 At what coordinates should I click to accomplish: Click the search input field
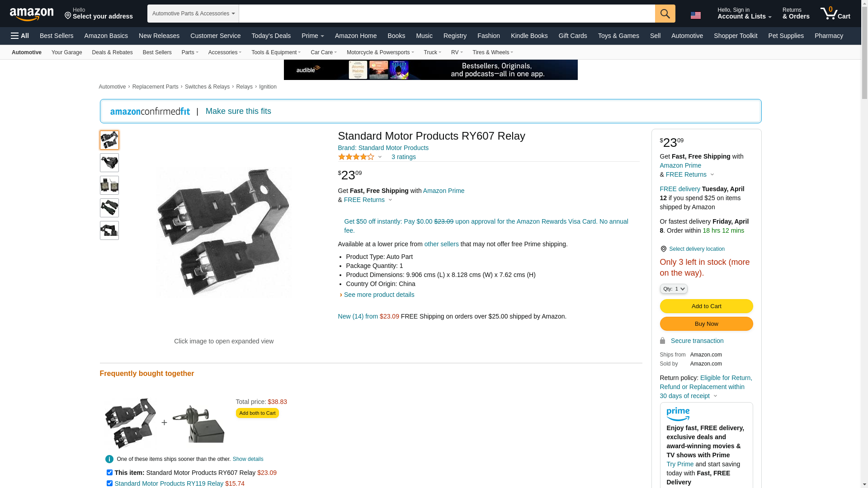tap(447, 14)
